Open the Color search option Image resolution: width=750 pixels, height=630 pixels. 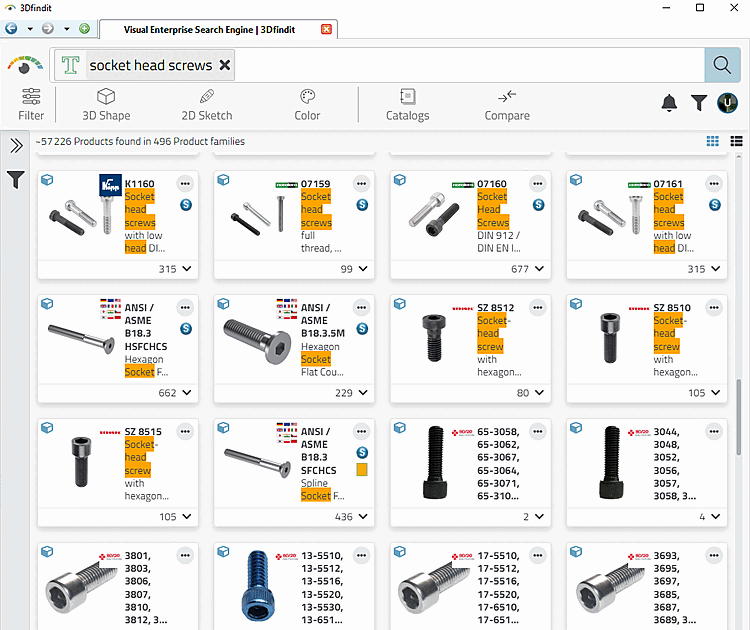[x=307, y=105]
